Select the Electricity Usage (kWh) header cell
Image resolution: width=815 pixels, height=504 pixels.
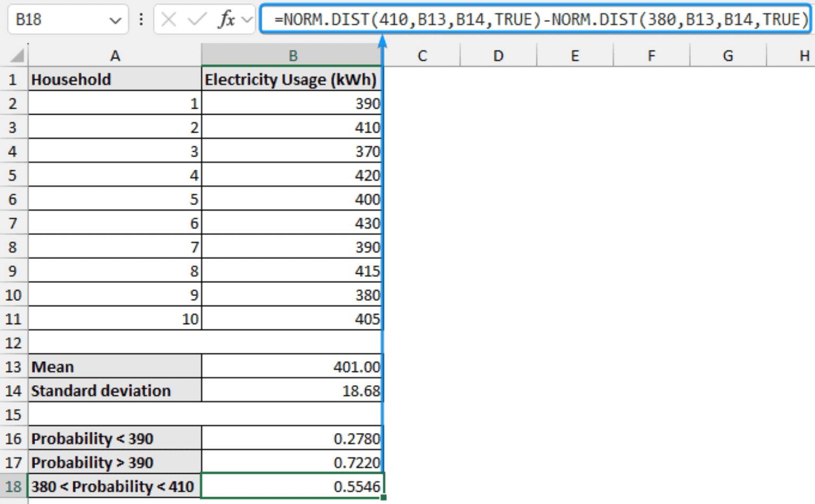(x=292, y=80)
